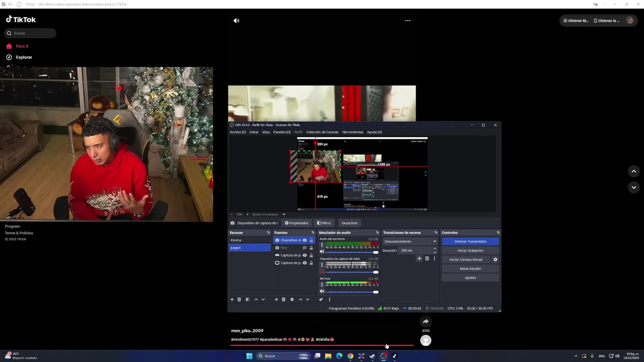The width and height of the screenshot is (644, 362).
Task: Add a scene transition with the plus icon
Action: point(419,258)
